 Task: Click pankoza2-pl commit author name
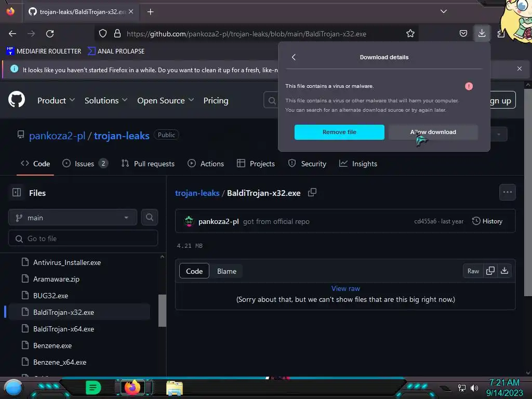click(219, 221)
